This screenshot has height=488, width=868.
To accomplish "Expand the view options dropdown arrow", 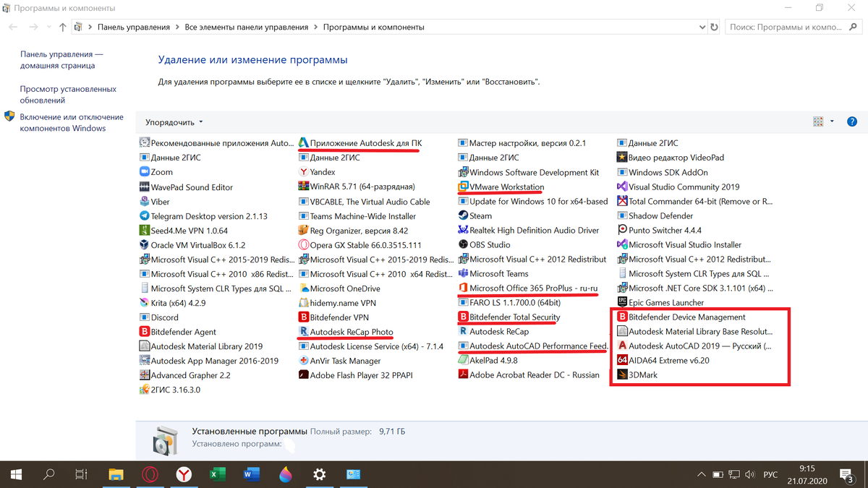I will point(832,121).
